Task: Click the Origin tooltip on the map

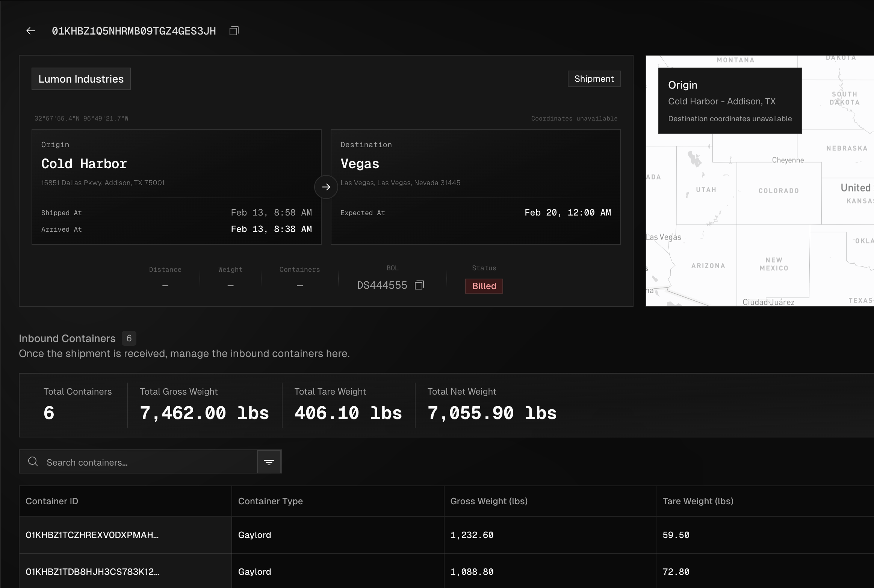Action: [729, 100]
